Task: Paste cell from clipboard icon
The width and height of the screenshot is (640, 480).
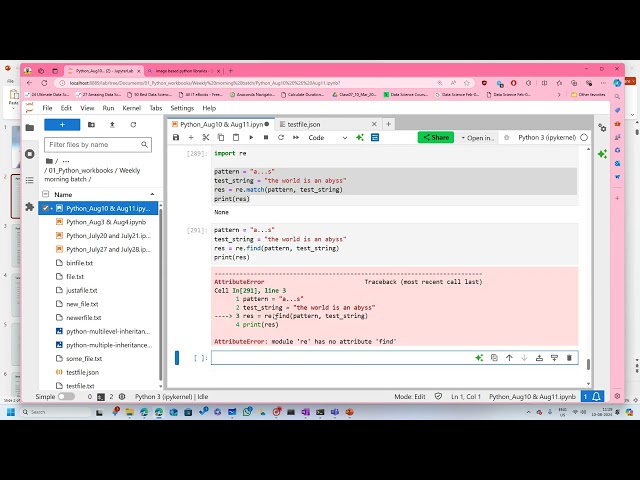Action: tap(236, 138)
